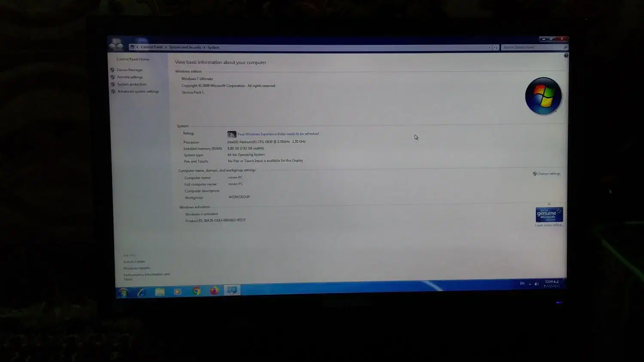Click 'No Pen or Touch Input' text
The width and height of the screenshot is (644, 362).
click(x=265, y=161)
